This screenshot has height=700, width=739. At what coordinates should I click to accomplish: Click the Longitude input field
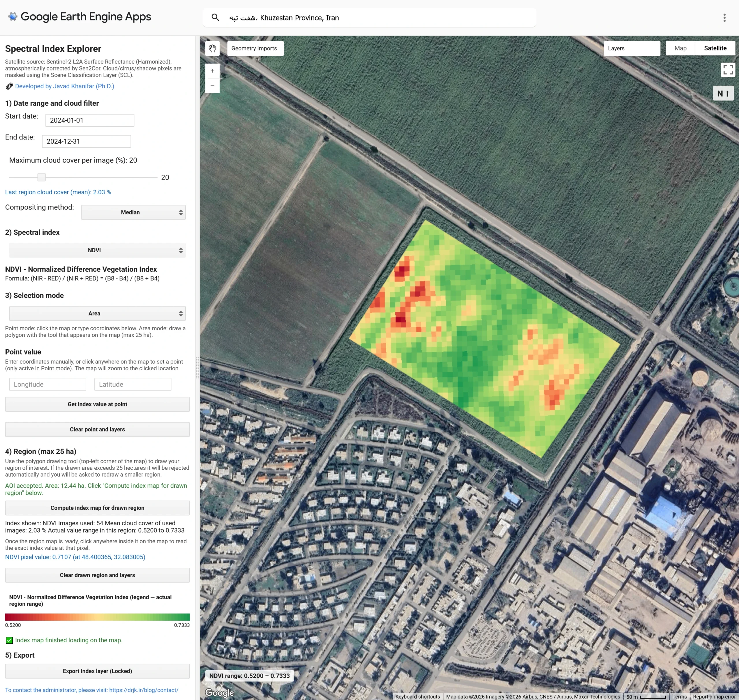[48, 384]
